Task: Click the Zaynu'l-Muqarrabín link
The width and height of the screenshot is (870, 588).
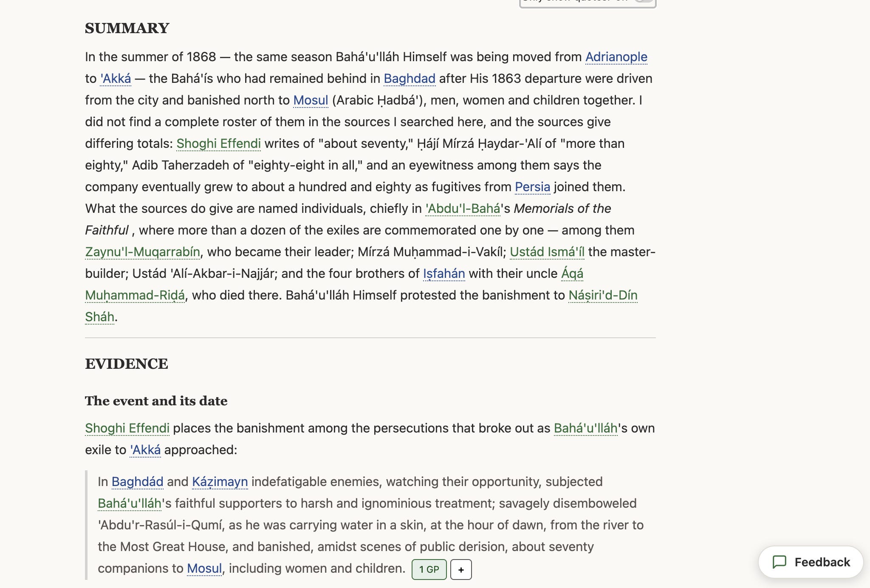Action: [x=143, y=252]
